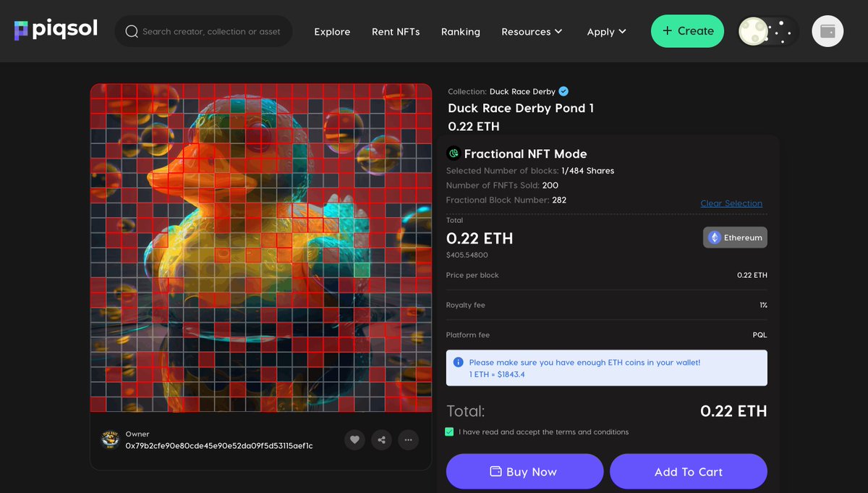Click the Clear Selection link
Image resolution: width=868 pixels, height=493 pixels.
(x=731, y=203)
